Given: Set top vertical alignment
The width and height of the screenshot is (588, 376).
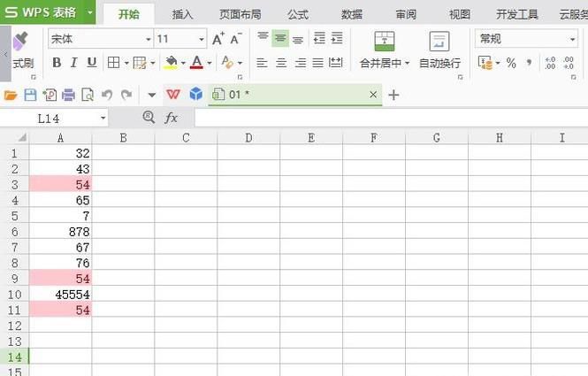Looking at the screenshot, I should point(263,36).
